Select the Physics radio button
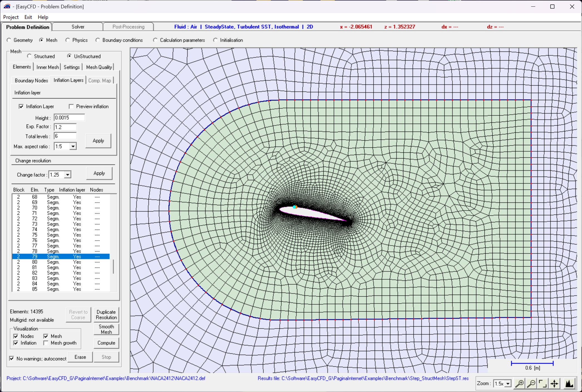582x392 pixels. point(68,40)
